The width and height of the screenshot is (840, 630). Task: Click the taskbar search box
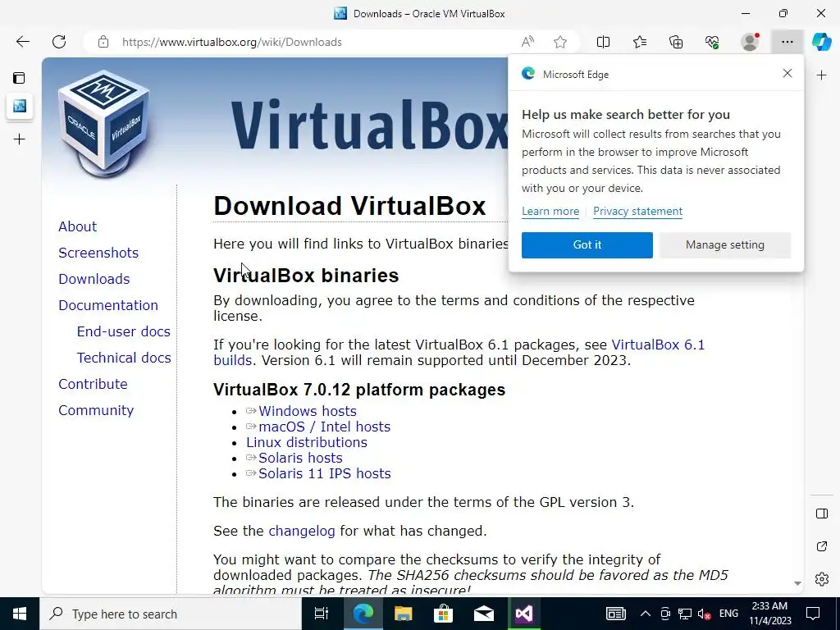click(x=171, y=614)
